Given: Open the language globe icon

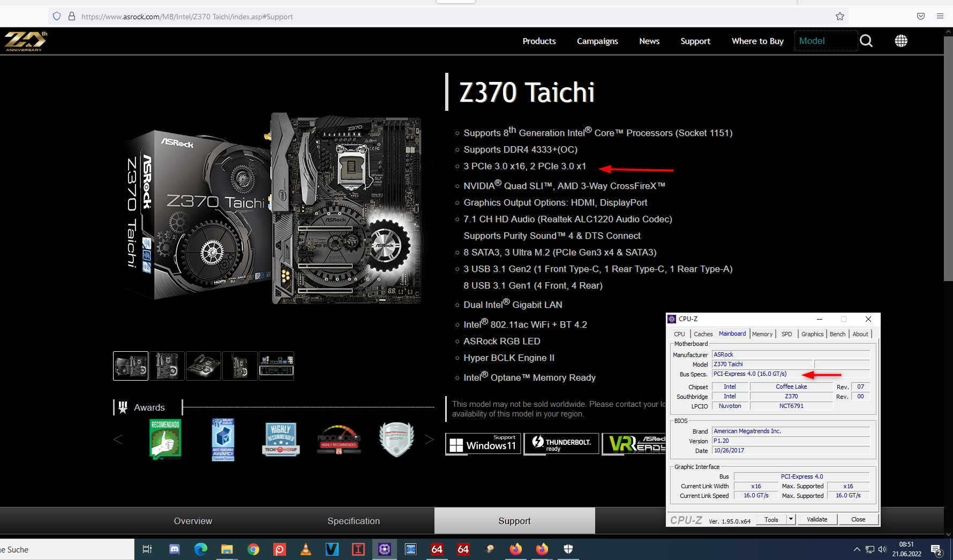Looking at the screenshot, I should pyautogui.click(x=901, y=41).
